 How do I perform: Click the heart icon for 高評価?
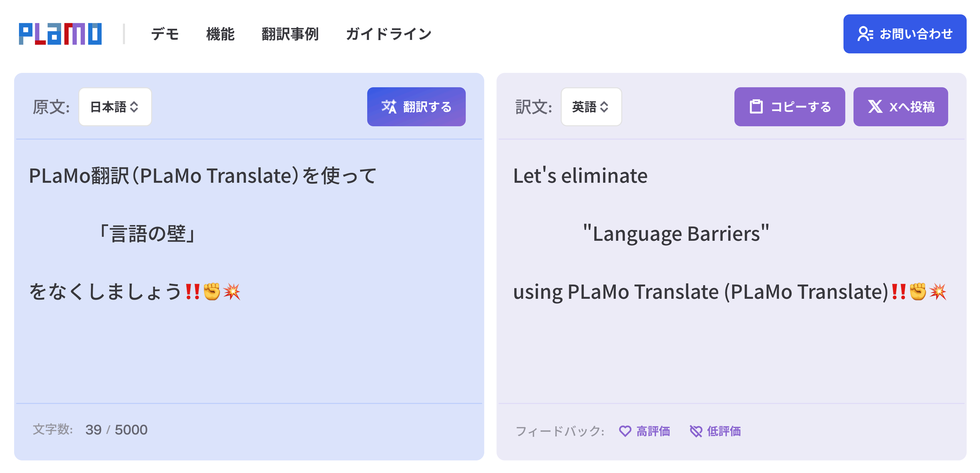(x=625, y=431)
